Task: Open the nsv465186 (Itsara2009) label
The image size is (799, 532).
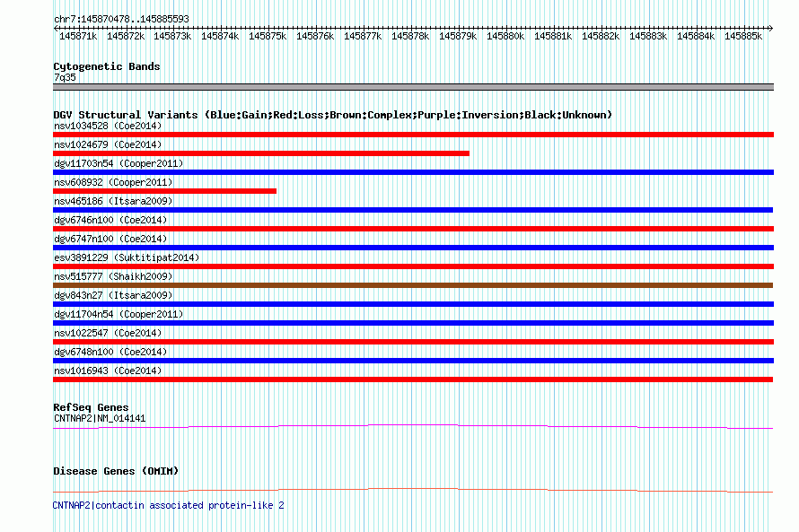Action: pos(113,201)
